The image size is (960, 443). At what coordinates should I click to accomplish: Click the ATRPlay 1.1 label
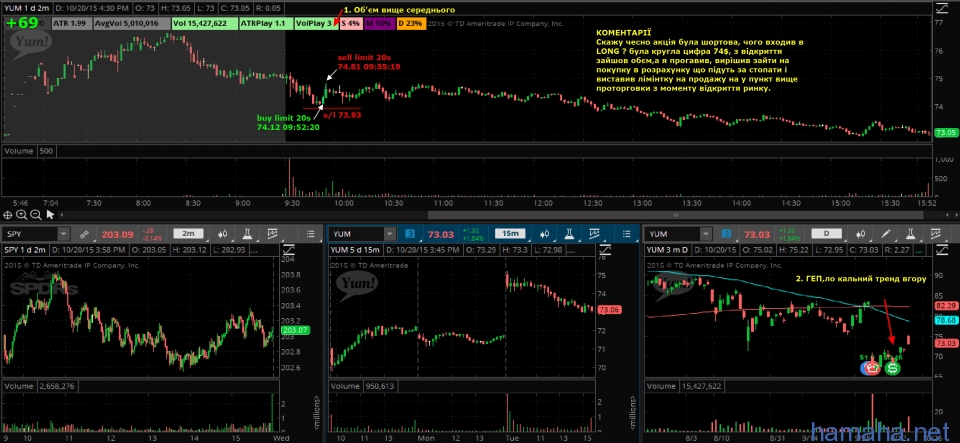[264, 23]
